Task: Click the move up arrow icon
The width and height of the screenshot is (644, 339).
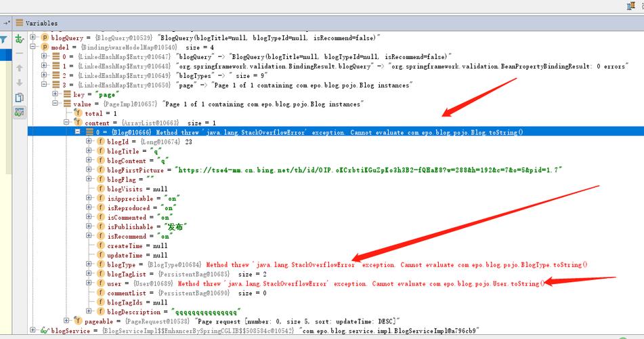Action: point(20,68)
